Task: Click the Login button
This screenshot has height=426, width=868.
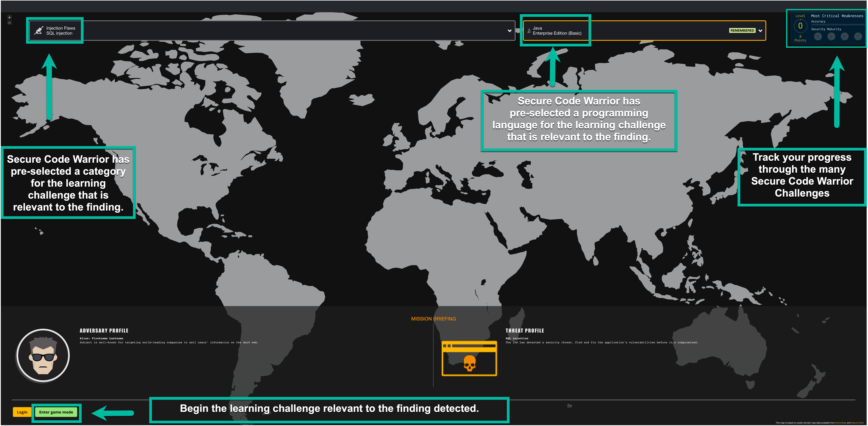Action: pyautogui.click(x=22, y=412)
